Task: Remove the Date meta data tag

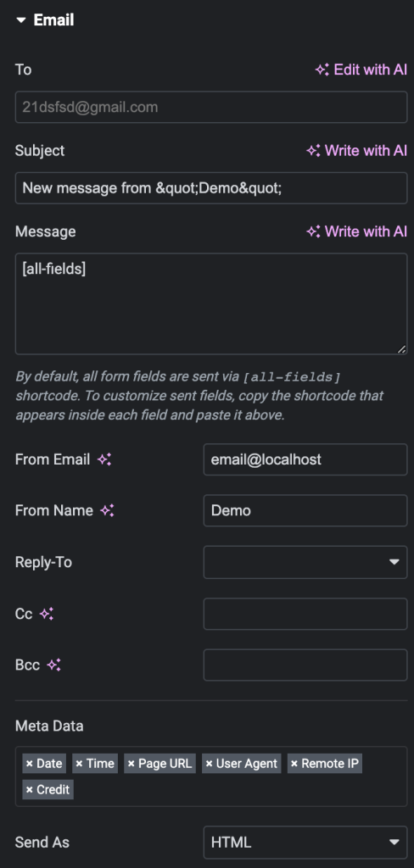Action: (x=30, y=764)
